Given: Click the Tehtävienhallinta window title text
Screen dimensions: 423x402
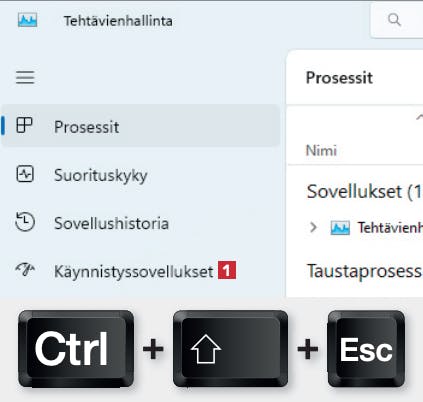Looking at the screenshot, I should click(118, 21).
